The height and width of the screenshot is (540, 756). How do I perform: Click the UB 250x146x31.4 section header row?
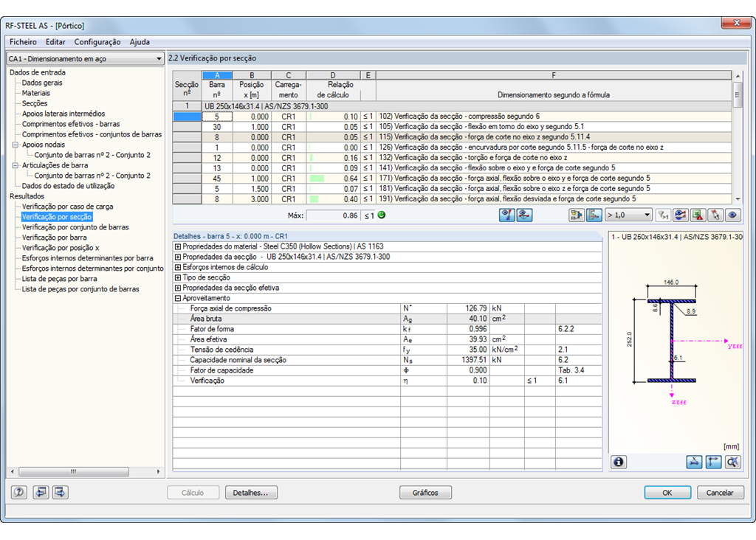453,106
